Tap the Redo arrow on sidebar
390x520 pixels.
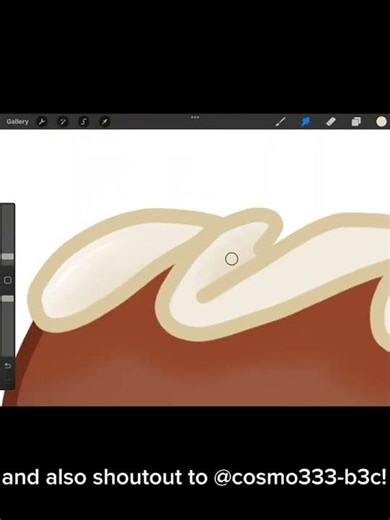pyautogui.click(x=8, y=380)
